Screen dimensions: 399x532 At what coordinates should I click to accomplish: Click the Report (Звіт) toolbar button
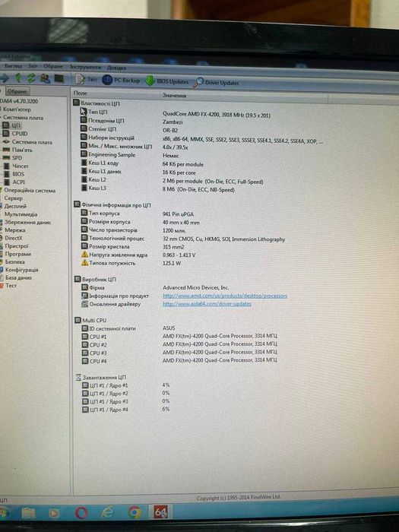tap(86, 80)
